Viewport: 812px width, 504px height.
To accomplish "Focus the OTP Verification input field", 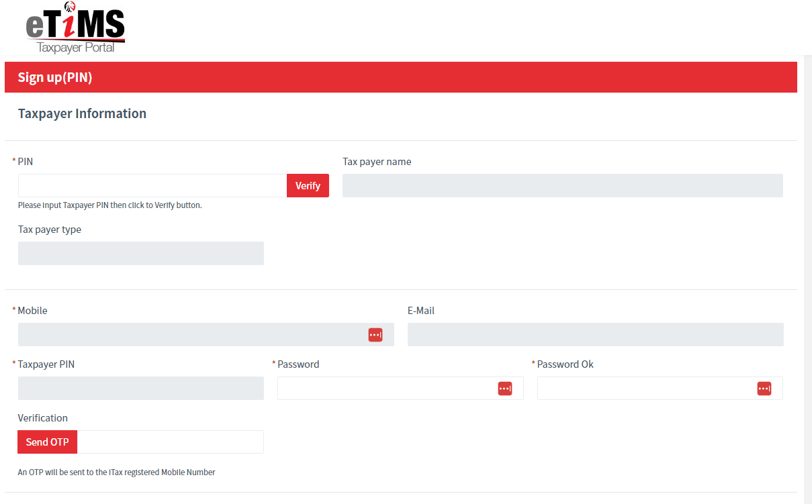I will click(171, 442).
